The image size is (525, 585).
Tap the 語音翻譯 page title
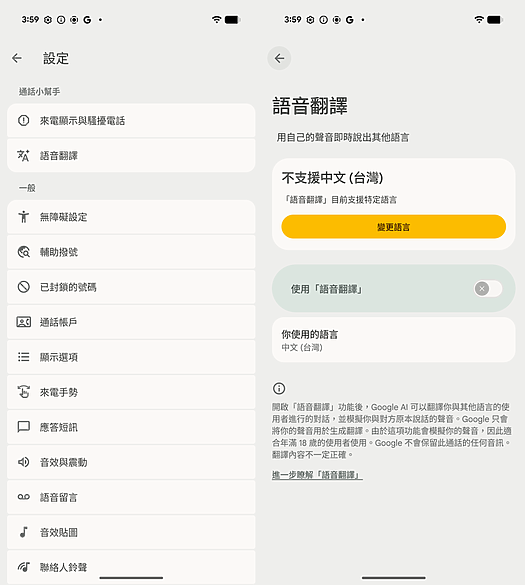310,106
